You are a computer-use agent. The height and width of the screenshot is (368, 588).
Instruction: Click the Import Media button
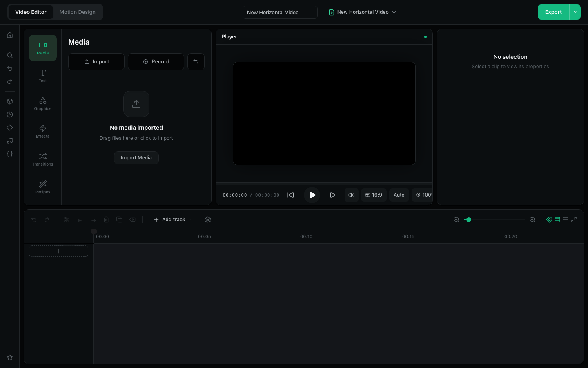136,158
